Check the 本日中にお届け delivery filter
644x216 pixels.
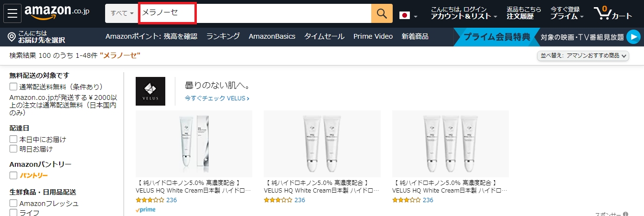(x=13, y=140)
